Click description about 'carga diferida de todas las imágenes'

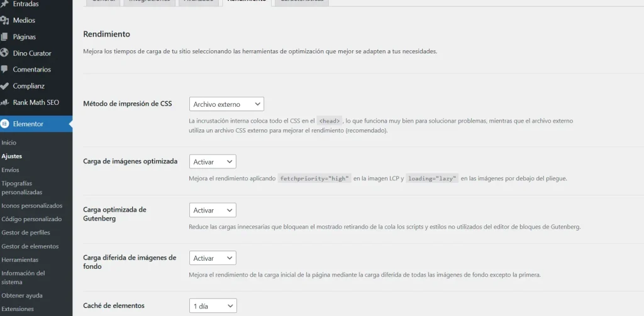point(365,275)
